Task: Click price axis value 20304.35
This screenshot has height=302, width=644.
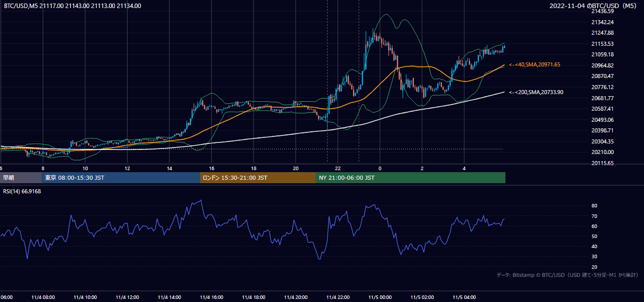Action: tap(603, 141)
